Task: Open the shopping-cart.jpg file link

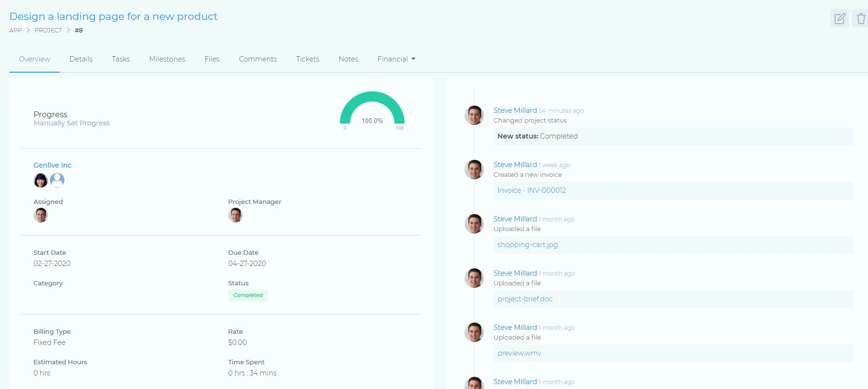Action: pos(527,245)
